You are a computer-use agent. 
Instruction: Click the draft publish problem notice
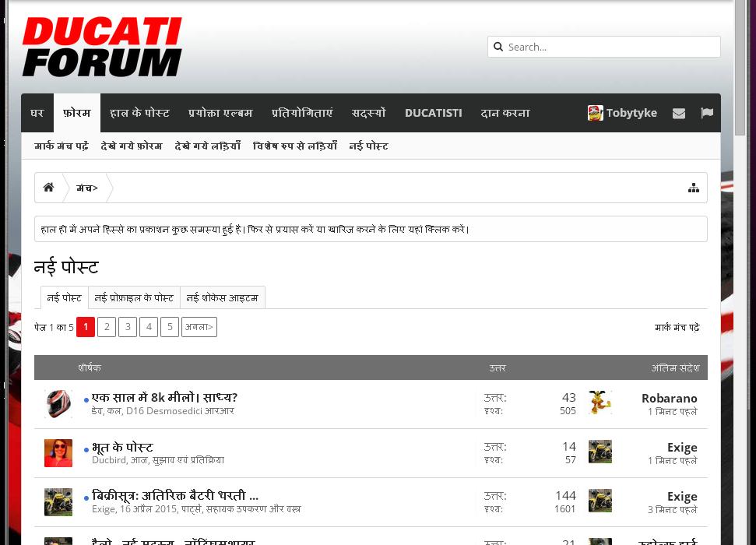click(x=371, y=229)
